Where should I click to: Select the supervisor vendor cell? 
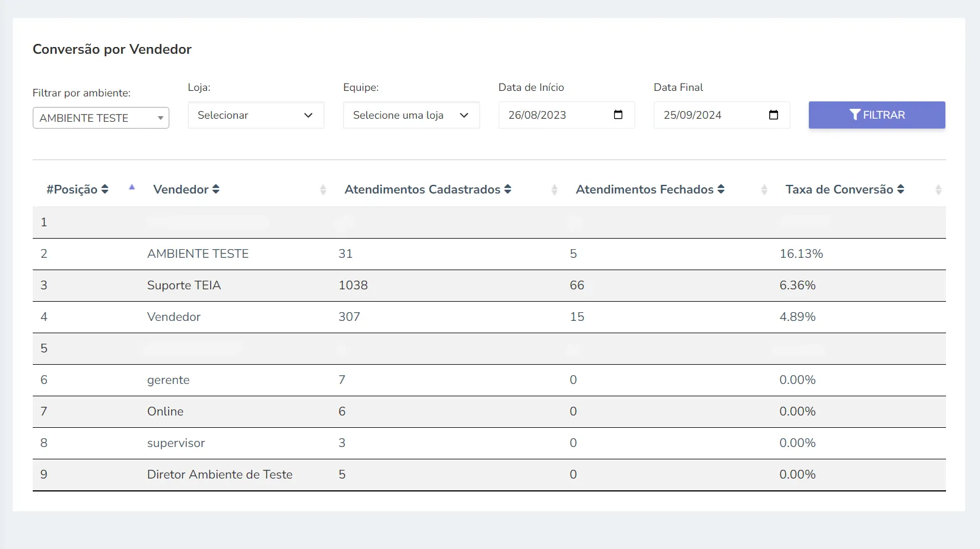point(175,443)
